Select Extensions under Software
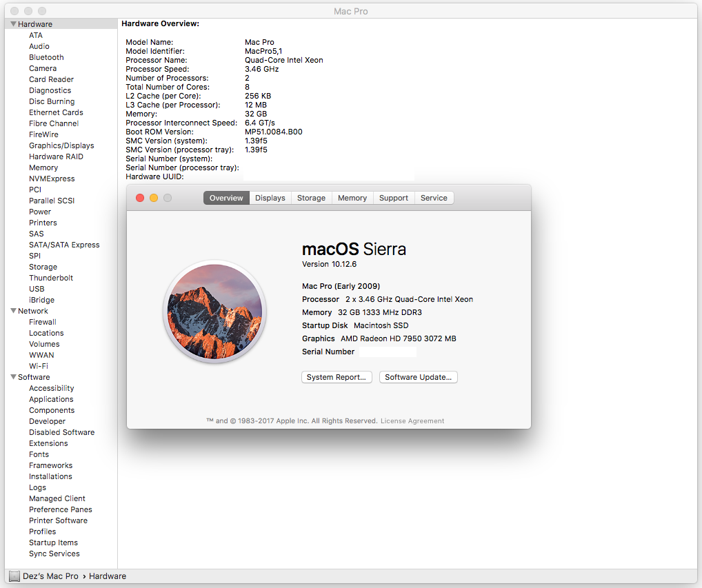The image size is (702, 588). pos(48,443)
